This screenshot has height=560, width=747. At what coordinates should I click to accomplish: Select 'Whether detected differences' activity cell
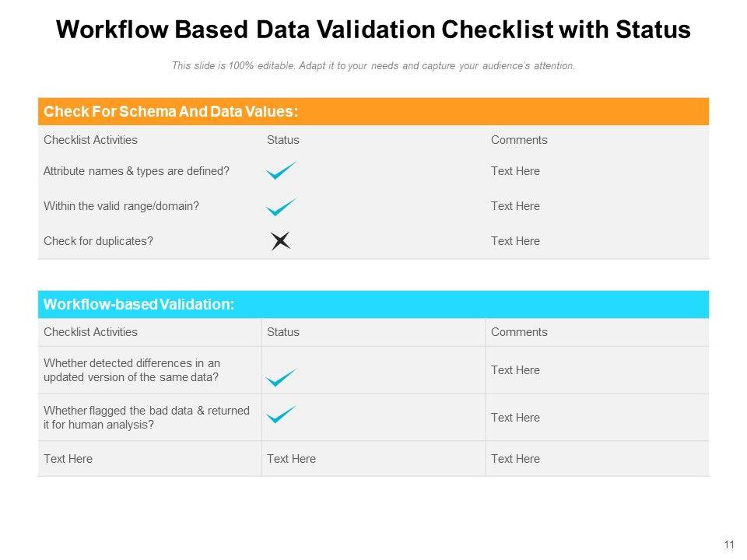132,370
